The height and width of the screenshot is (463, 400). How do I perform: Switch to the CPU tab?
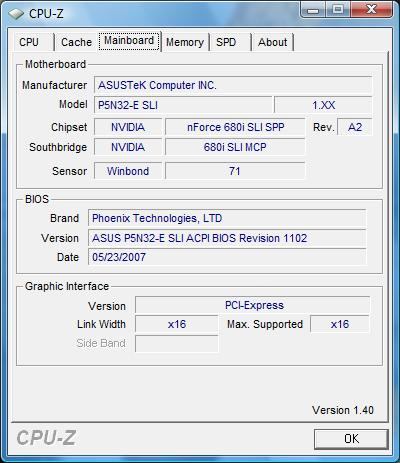pyautogui.click(x=33, y=42)
